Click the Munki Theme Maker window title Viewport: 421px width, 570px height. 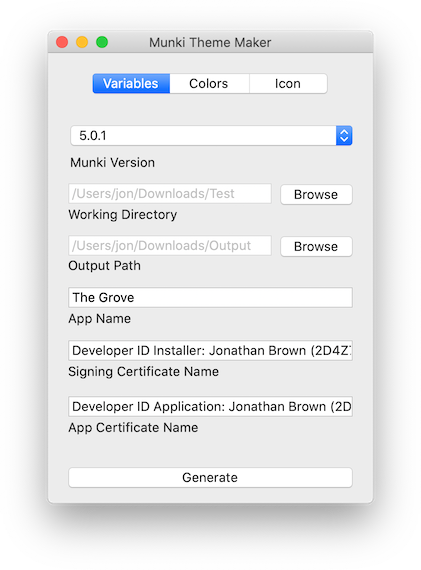[x=210, y=43]
